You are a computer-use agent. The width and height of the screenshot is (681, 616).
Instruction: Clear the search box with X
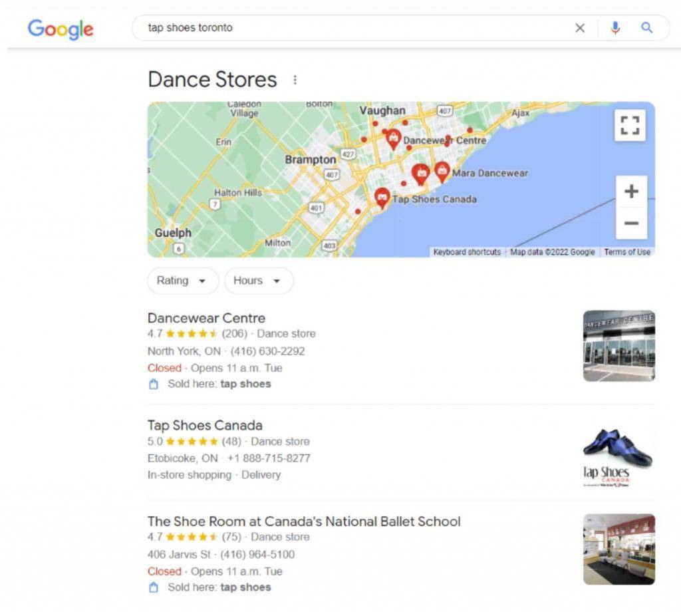pos(580,28)
